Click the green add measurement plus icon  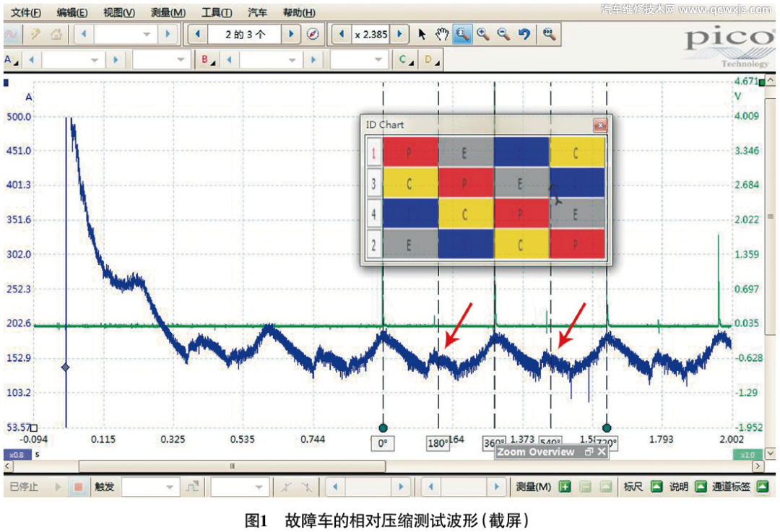coord(565,487)
